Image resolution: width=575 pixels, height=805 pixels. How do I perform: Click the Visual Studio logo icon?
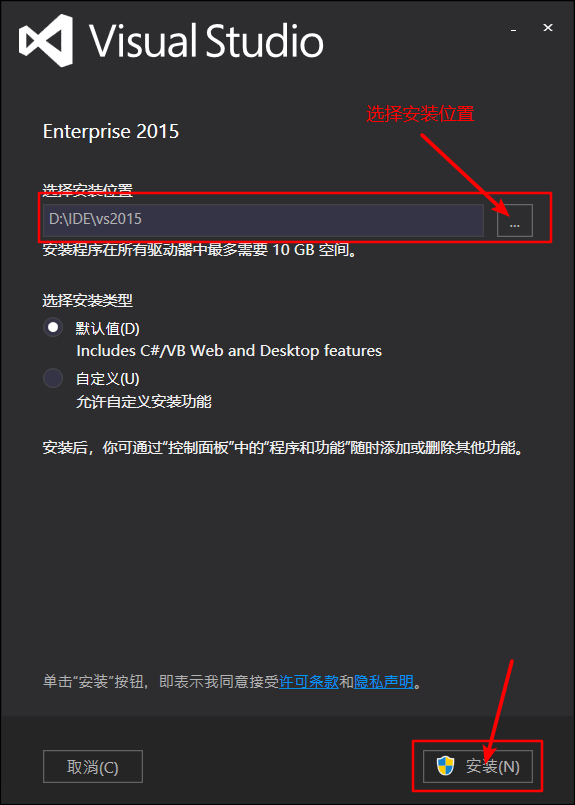pos(45,41)
